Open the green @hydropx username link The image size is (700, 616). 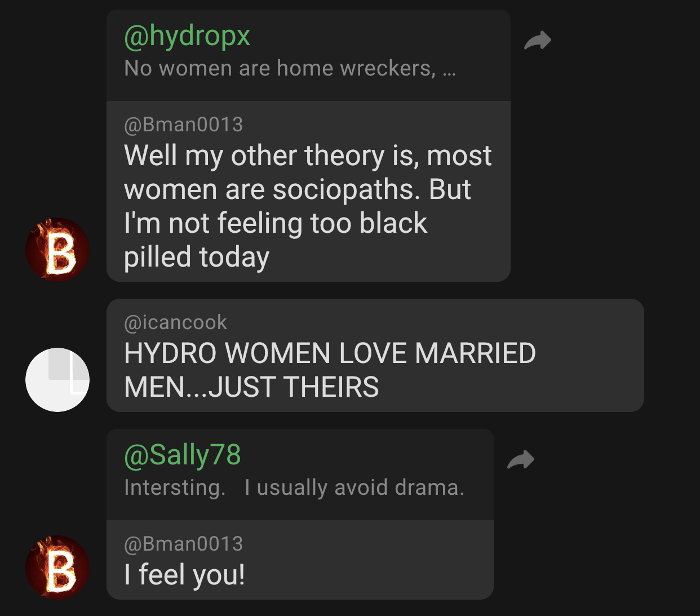[187, 36]
